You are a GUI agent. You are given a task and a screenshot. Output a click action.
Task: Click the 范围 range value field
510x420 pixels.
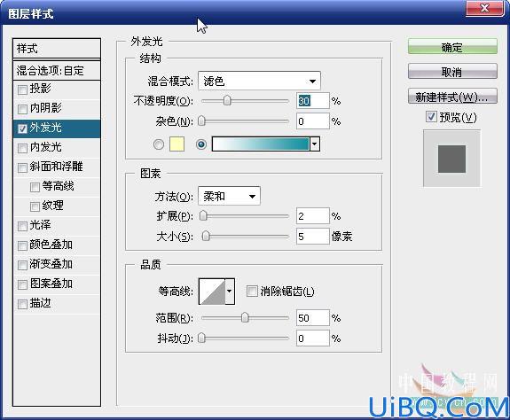click(312, 318)
